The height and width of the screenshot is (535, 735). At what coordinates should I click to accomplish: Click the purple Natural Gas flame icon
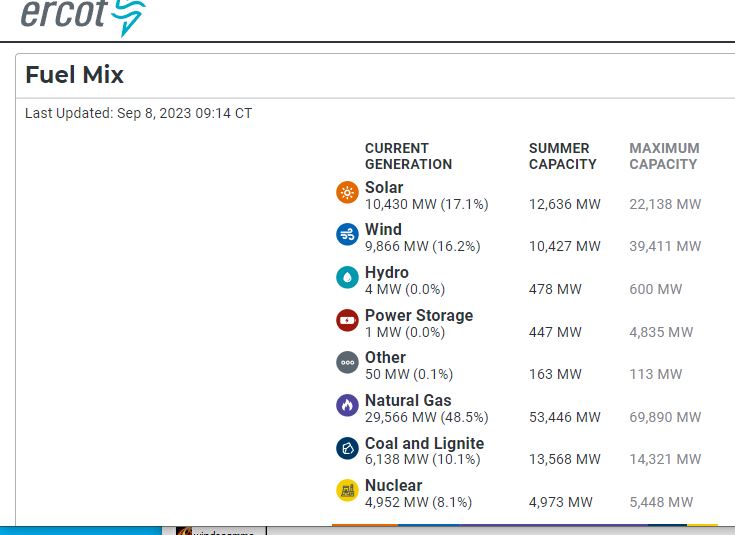(x=347, y=405)
